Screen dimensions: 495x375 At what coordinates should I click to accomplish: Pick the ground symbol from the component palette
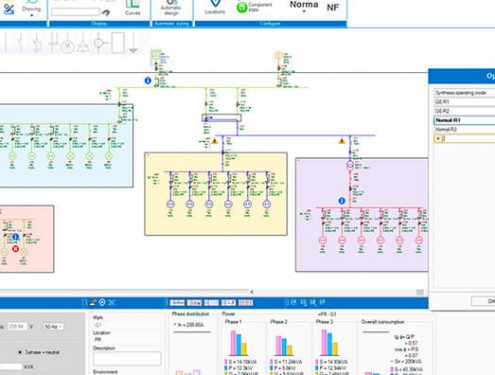click(133, 43)
